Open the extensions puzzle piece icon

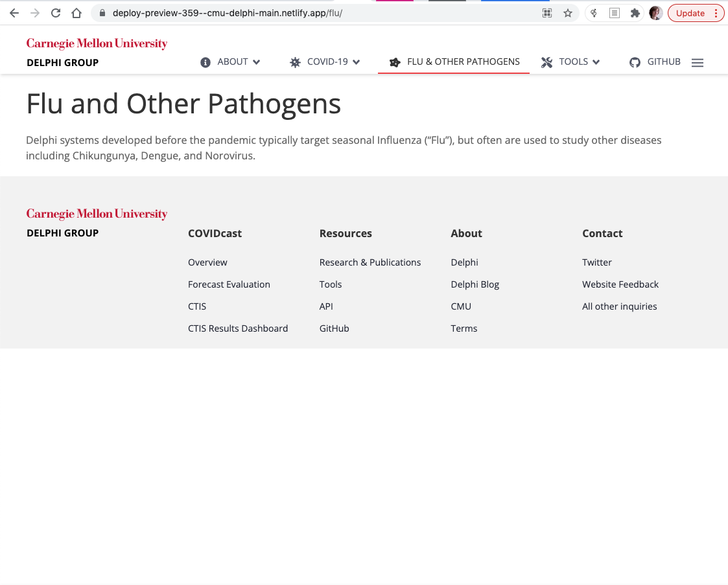635,13
